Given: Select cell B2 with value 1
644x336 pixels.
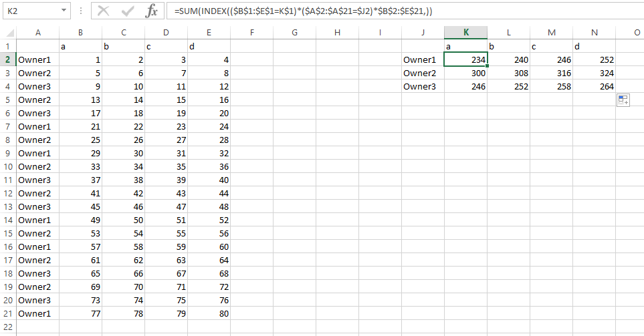Looking at the screenshot, I should (80, 59).
